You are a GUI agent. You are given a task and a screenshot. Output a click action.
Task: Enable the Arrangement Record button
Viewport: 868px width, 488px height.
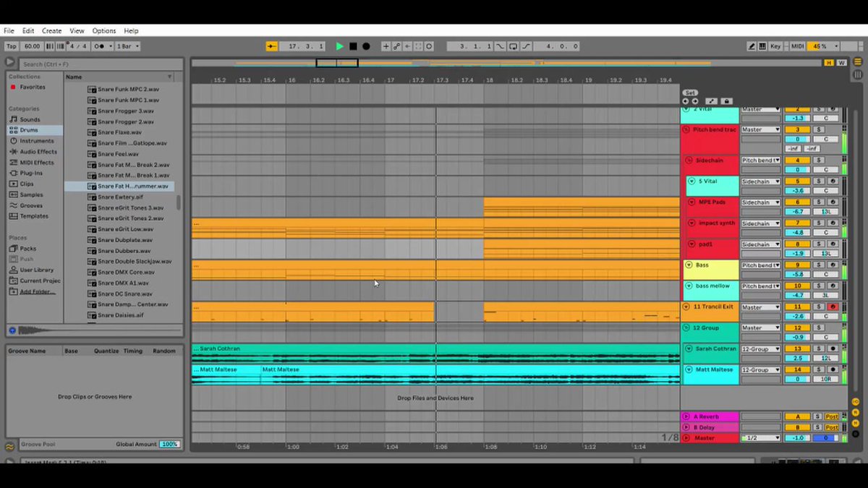[366, 46]
